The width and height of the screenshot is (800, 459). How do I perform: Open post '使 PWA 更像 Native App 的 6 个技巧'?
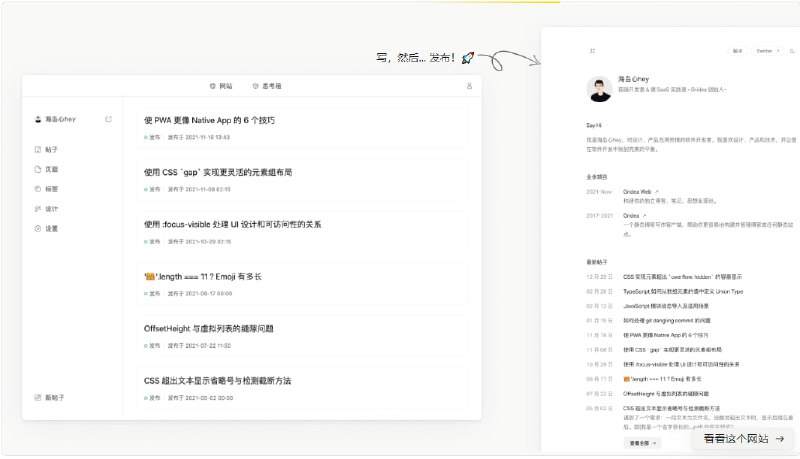(x=302, y=128)
